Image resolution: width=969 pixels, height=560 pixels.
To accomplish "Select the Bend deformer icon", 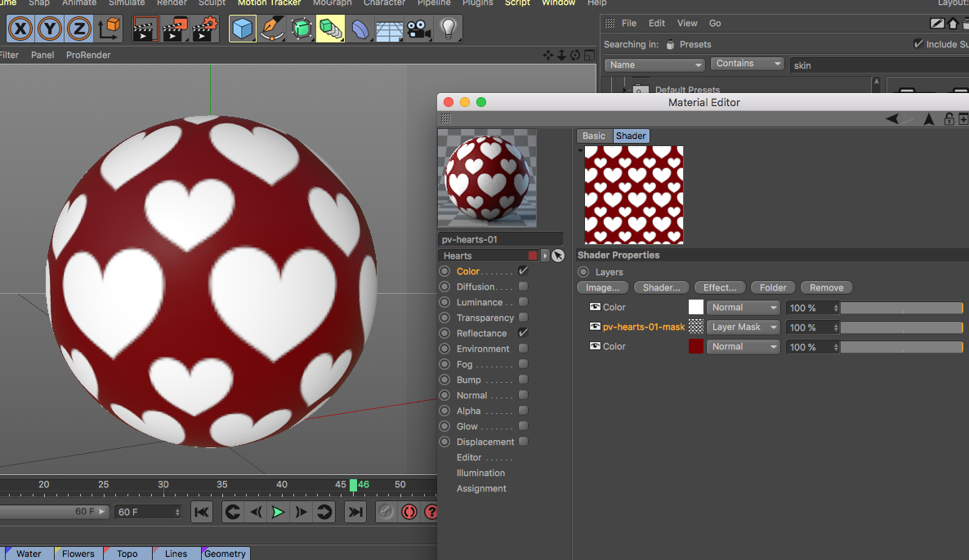I will tap(359, 29).
